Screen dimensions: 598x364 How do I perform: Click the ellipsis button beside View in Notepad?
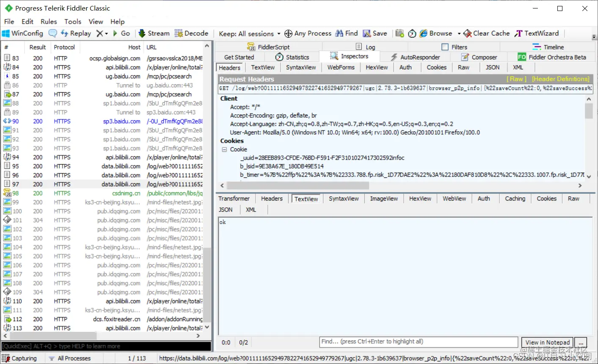pos(581,342)
